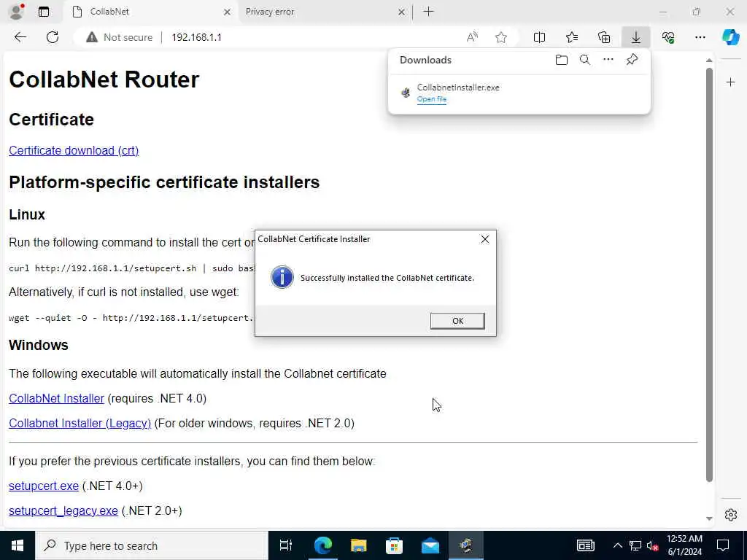Close the CollabNet tab
Viewport: 747px width, 560px height.
click(x=228, y=12)
